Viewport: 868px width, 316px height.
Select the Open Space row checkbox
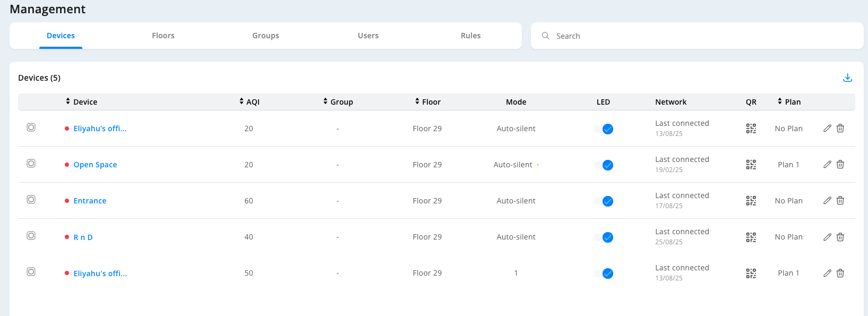pos(31,164)
